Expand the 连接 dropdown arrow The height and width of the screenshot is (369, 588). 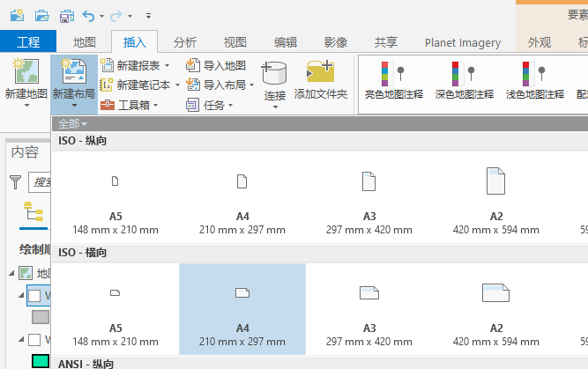(x=276, y=107)
